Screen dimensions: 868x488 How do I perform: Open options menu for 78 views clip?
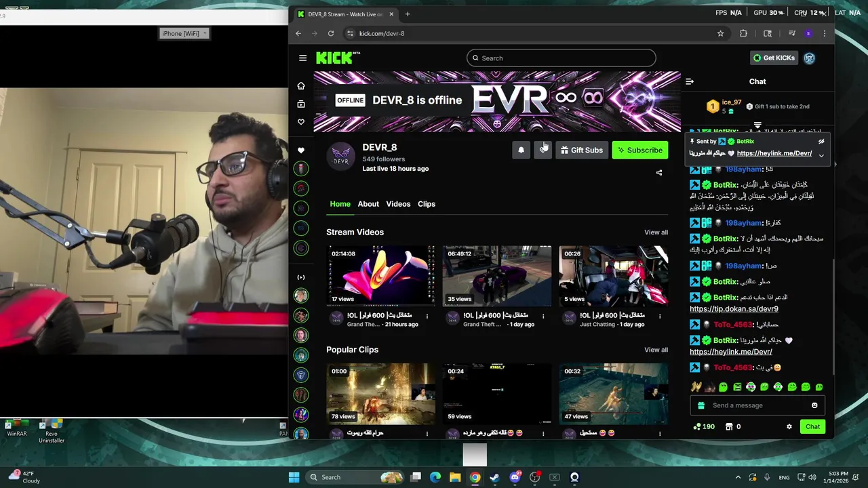pos(427,433)
